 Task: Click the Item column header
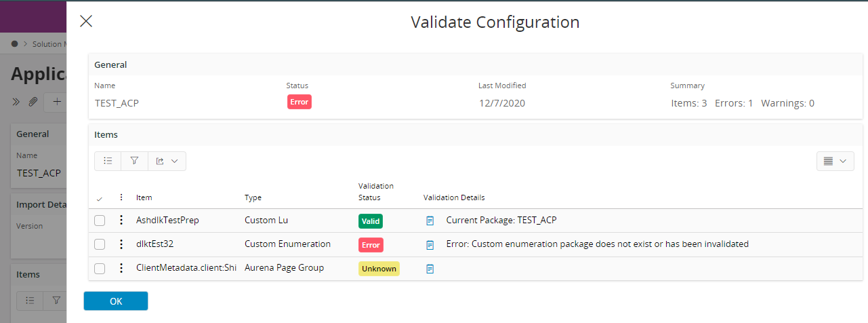144,197
